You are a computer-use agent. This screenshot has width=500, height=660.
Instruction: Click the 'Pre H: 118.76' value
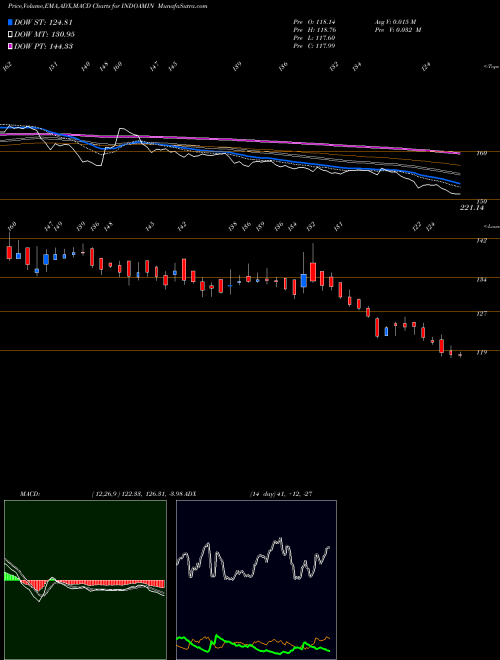pos(314,30)
